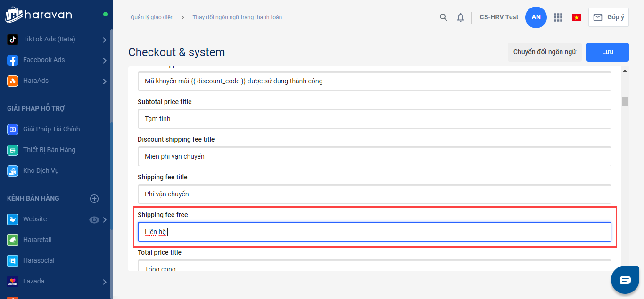
Task: Click Chuyển đổi ngôn ngữ button
Action: coord(545,52)
